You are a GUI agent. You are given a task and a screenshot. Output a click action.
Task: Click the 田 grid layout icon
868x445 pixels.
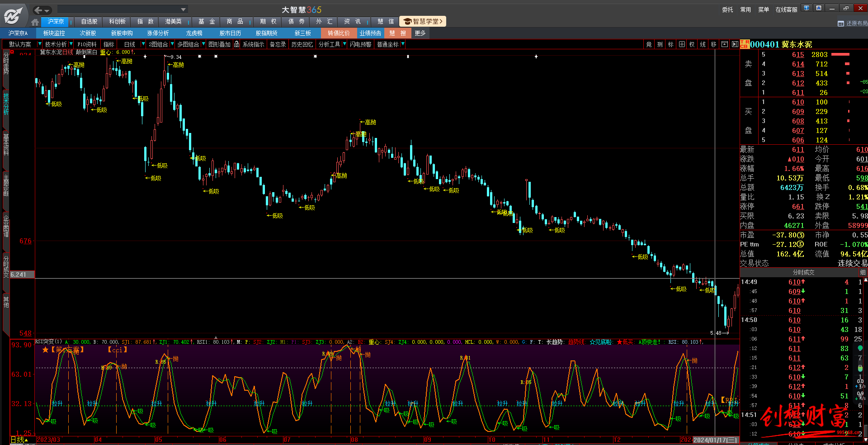pos(682,44)
